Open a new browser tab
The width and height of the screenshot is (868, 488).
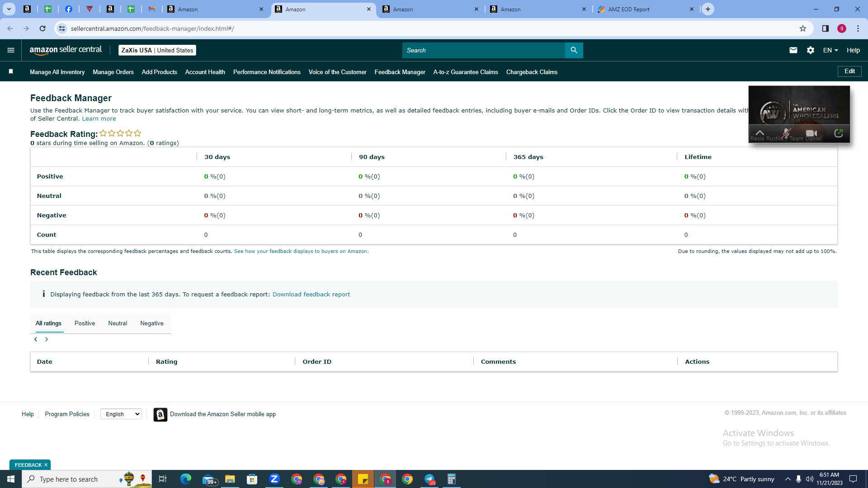708,9
